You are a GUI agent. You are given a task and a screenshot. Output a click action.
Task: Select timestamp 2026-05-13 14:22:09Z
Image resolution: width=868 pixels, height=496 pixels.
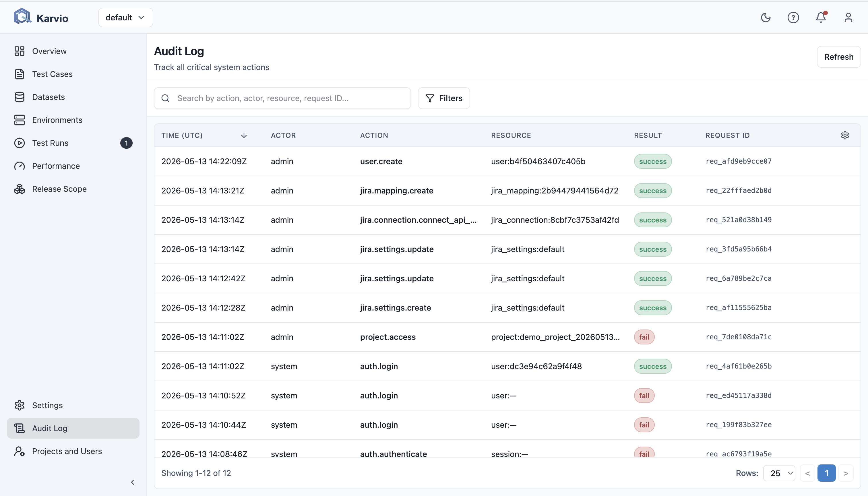click(x=204, y=162)
